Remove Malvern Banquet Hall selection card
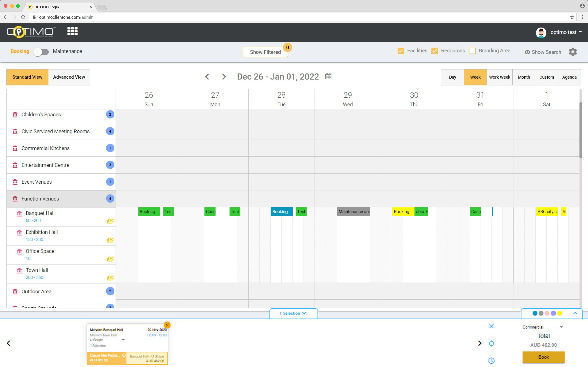 point(167,325)
